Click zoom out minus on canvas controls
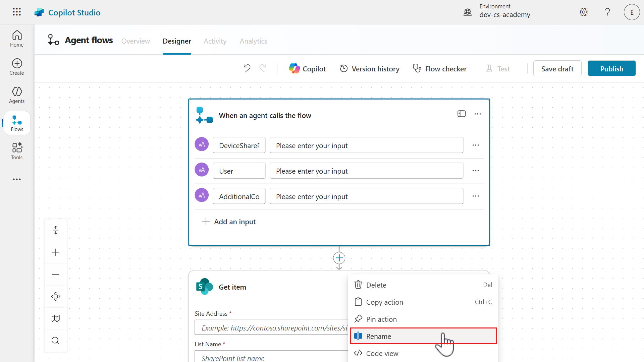644x362 pixels. pyautogui.click(x=56, y=275)
